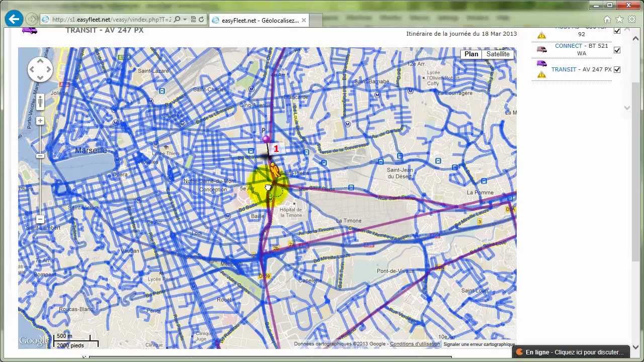Click the La Timone map label

(x=349, y=221)
